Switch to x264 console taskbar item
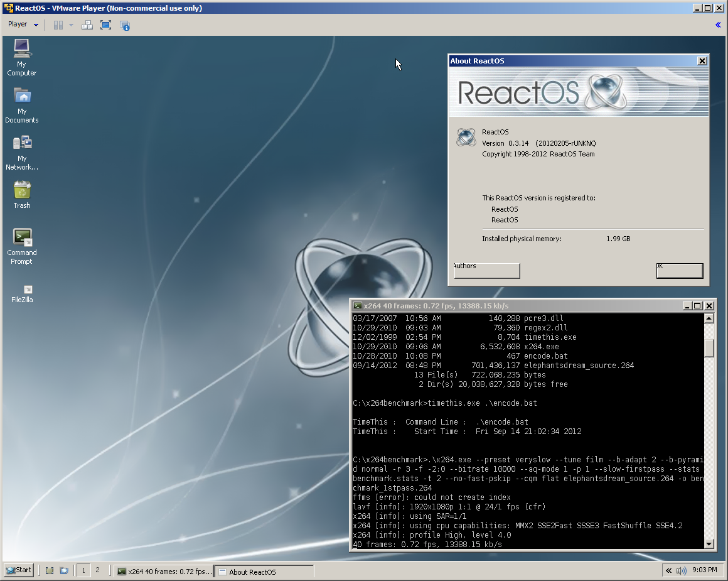This screenshot has width=728, height=581. click(x=164, y=572)
